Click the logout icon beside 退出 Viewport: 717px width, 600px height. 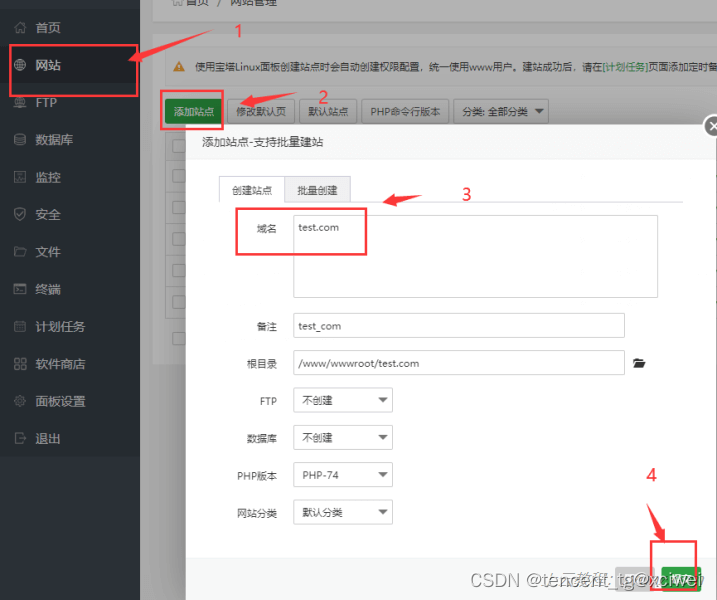pyautogui.click(x=20, y=438)
